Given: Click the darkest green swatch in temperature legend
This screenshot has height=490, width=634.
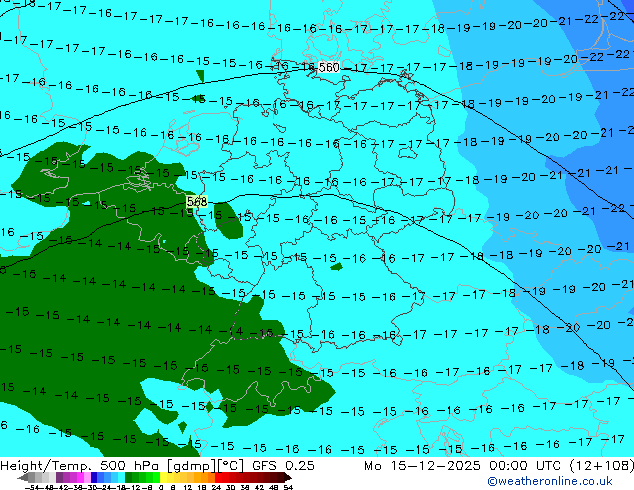Looking at the screenshot, I should [x=128, y=477].
